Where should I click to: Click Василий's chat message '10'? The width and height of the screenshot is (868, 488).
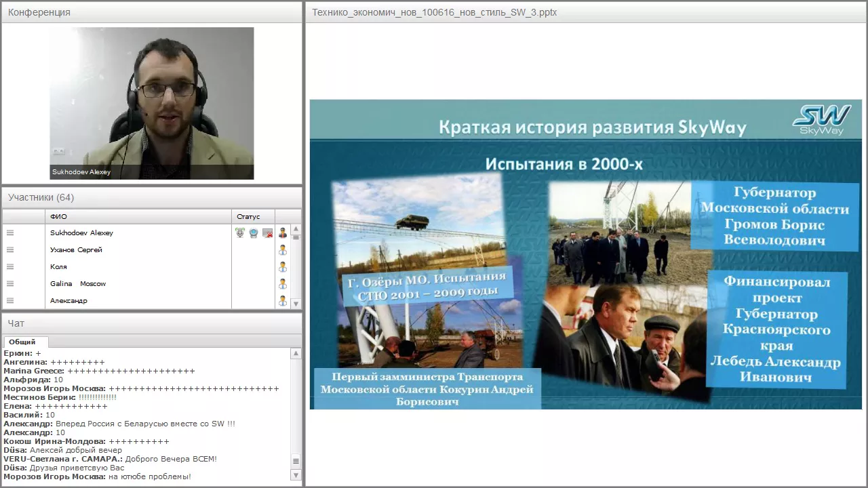click(29, 415)
